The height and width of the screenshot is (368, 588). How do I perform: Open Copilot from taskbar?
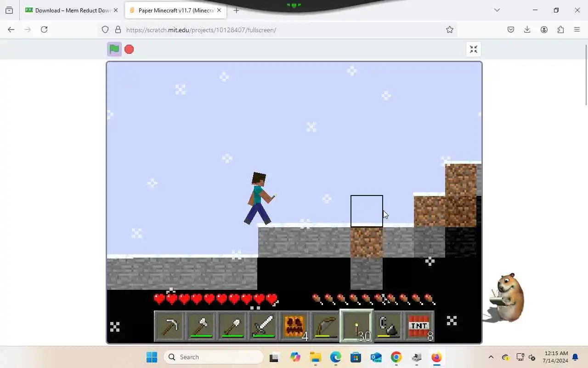point(295,357)
